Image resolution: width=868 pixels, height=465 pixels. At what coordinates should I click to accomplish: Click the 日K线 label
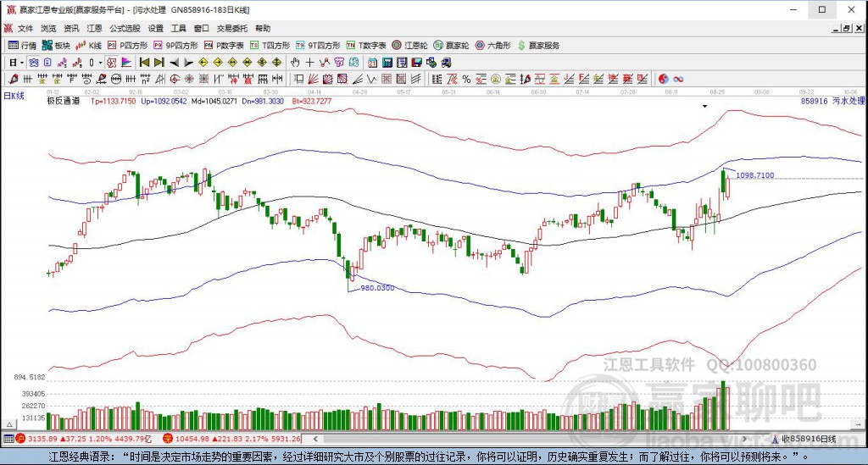[x=14, y=96]
